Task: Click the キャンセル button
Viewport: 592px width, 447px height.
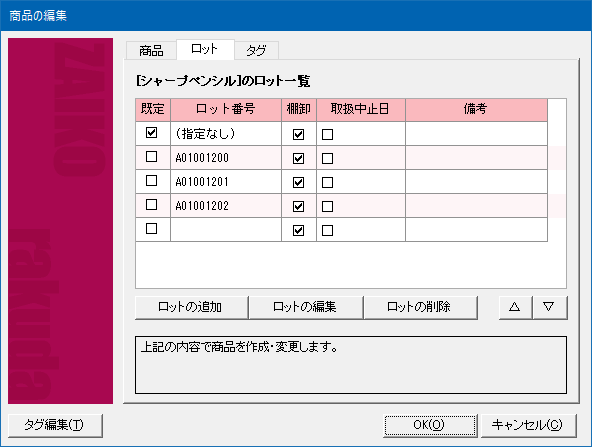Action: 528,425
